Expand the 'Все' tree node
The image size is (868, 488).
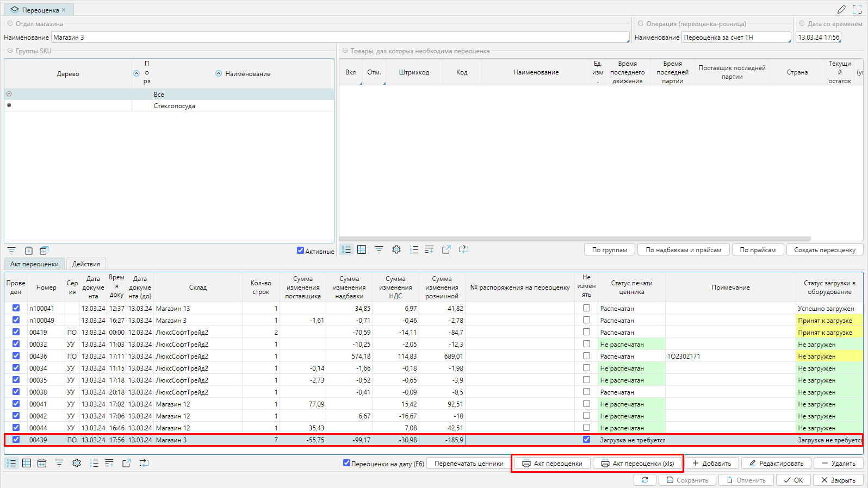[9, 94]
